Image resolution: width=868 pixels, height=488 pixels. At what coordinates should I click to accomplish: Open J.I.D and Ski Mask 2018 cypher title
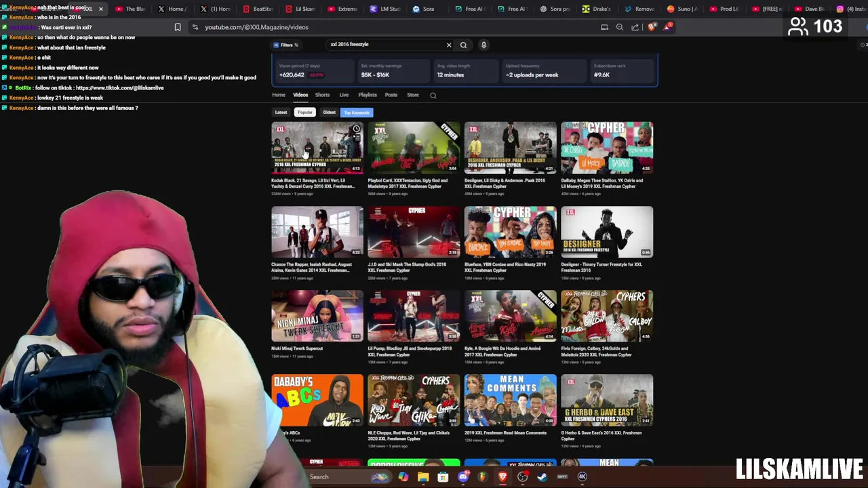(408, 267)
